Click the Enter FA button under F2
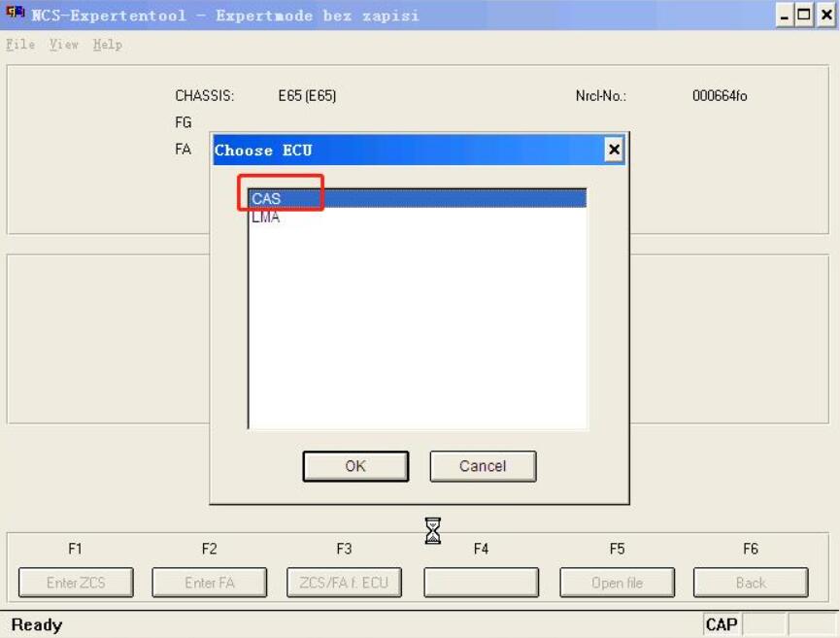Viewport: 840px width, 638px height. [x=210, y=583]
